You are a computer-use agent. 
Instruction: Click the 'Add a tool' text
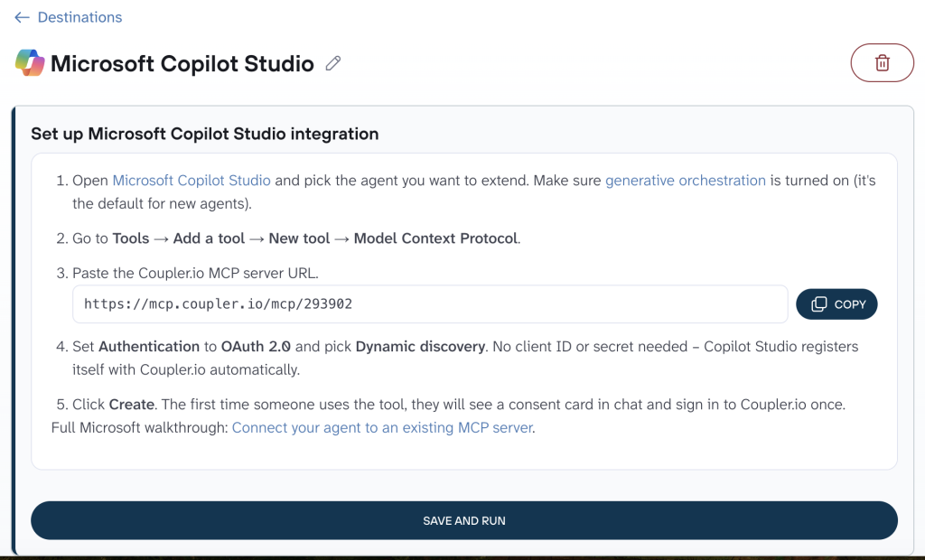[x=209, y=238]
